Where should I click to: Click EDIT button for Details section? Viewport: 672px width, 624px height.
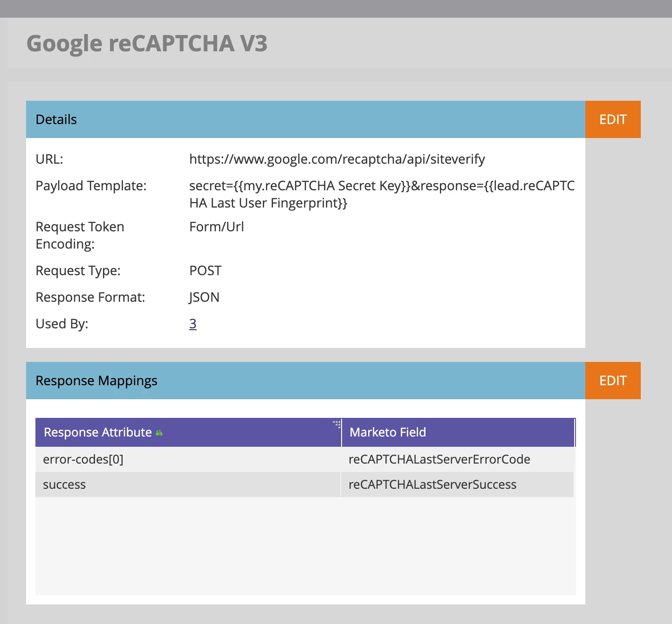coord(613,119)
